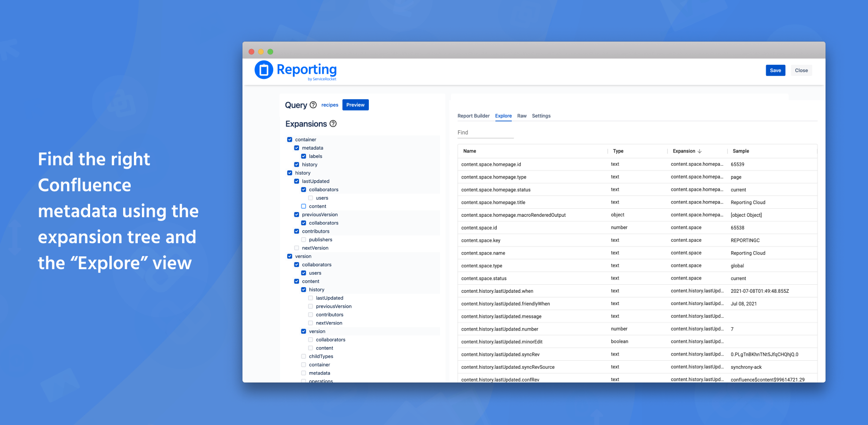
Task: Switch to the Raw tab
Action: (x=522, y=116)
